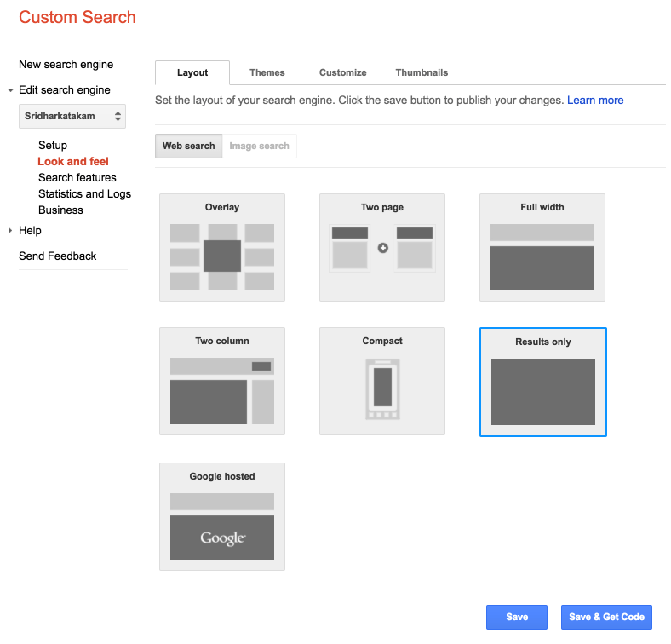Choose the Compact layout card
This screenshot has width=671, height=644.
[382, 381]
